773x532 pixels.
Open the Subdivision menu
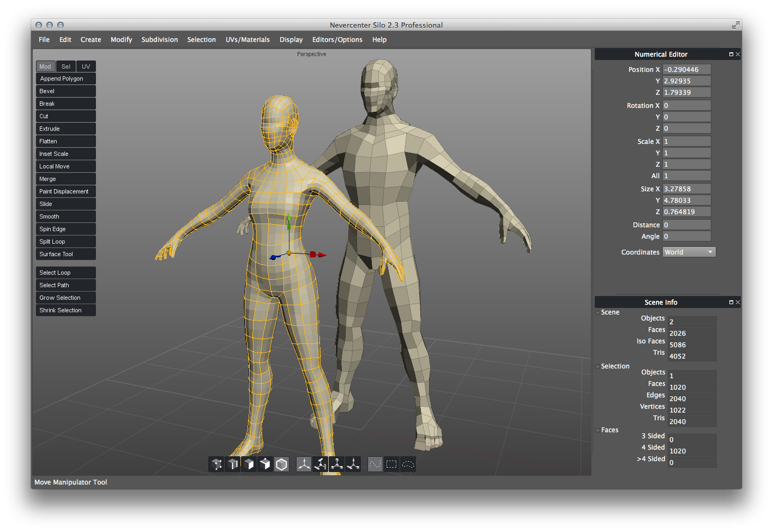coord(160,40)
